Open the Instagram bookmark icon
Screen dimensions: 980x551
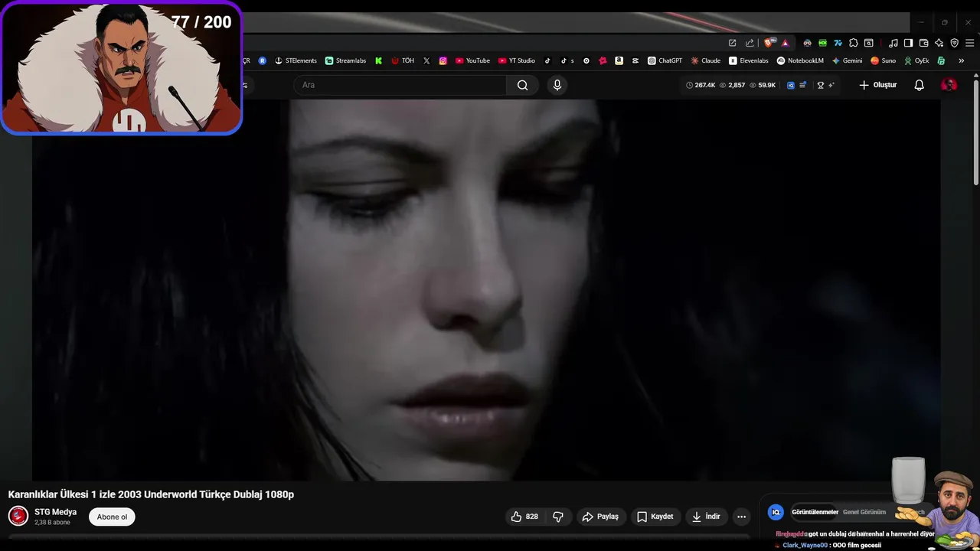click(x=443, y=60)
